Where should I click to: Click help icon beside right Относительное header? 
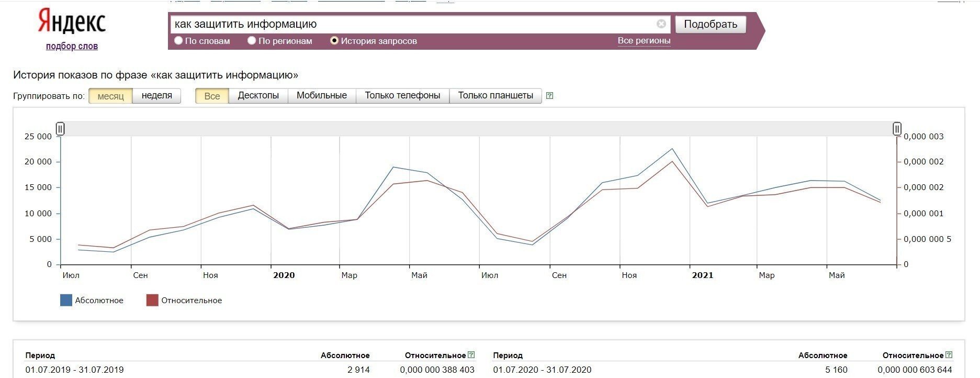tap(949, 355)
